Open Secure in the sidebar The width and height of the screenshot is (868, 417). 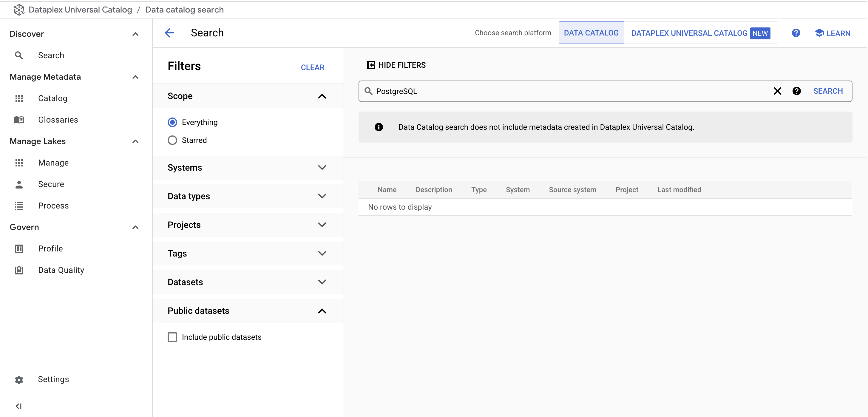point(51,184)
